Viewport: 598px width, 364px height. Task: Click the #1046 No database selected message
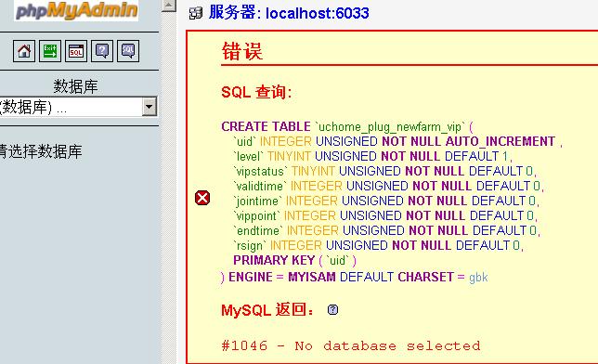click(x=351, y=345)
